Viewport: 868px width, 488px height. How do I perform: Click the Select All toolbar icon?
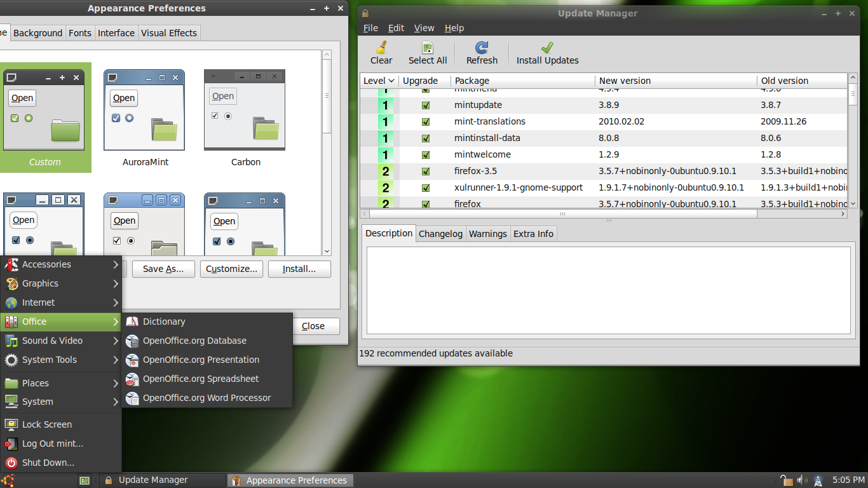[428, 48]
